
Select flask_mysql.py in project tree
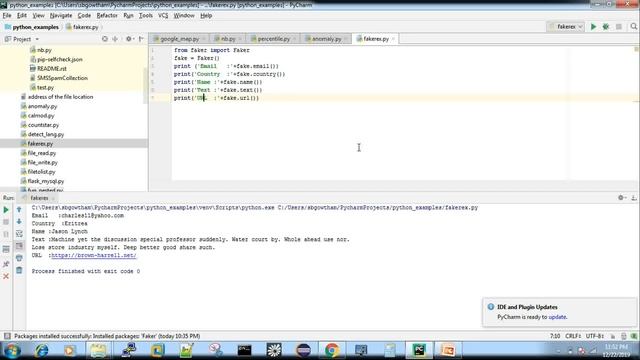[x=46, y=181]
